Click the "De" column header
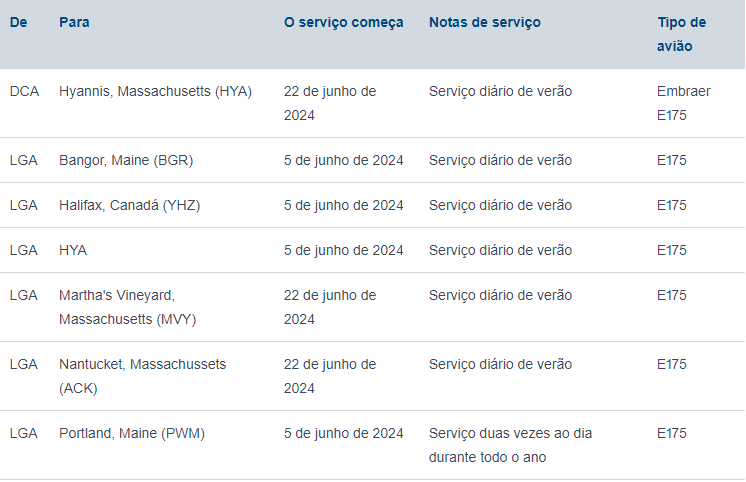This screenshot has height=482, width=746. pyautogui.click(x=18, y=22)
